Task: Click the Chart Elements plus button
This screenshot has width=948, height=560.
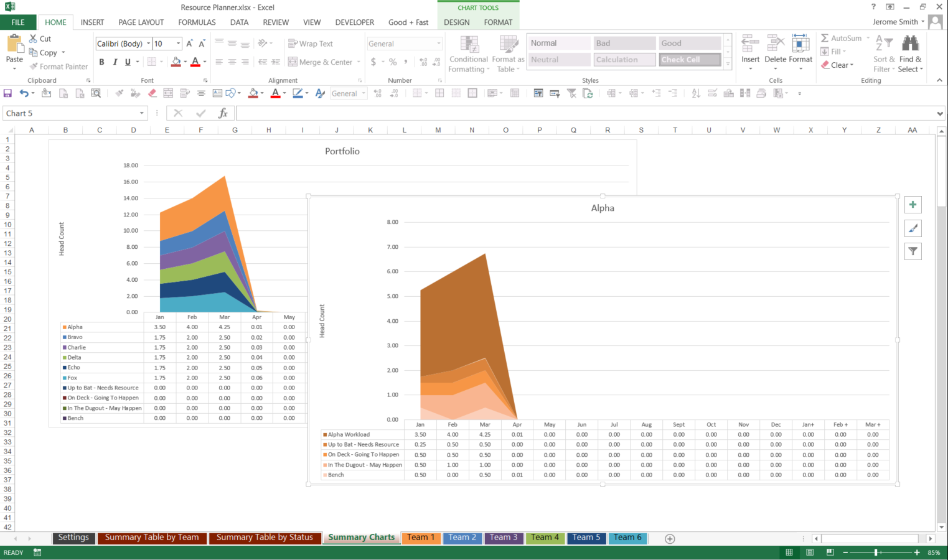Action: coord(913,205)
